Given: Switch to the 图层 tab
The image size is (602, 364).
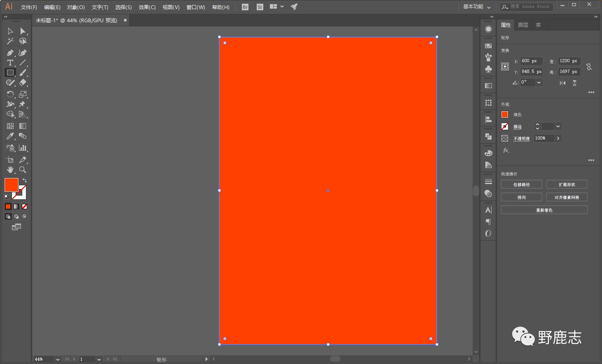Looking at the screenshot, I should tap(523, 25).
